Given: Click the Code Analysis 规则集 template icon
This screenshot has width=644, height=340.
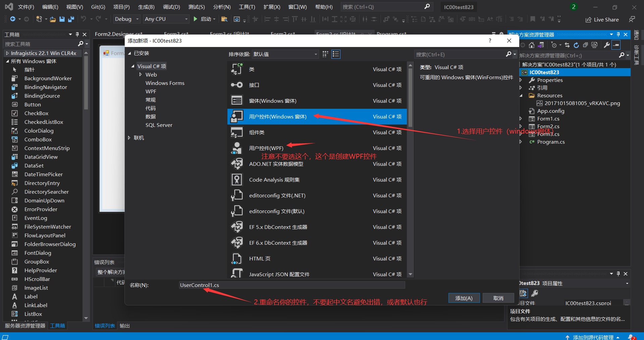Looking at the screenshot, I should tap(237, 180).
